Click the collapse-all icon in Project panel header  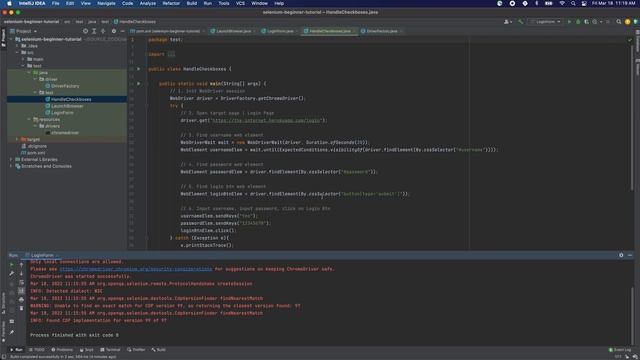(103, 31)
